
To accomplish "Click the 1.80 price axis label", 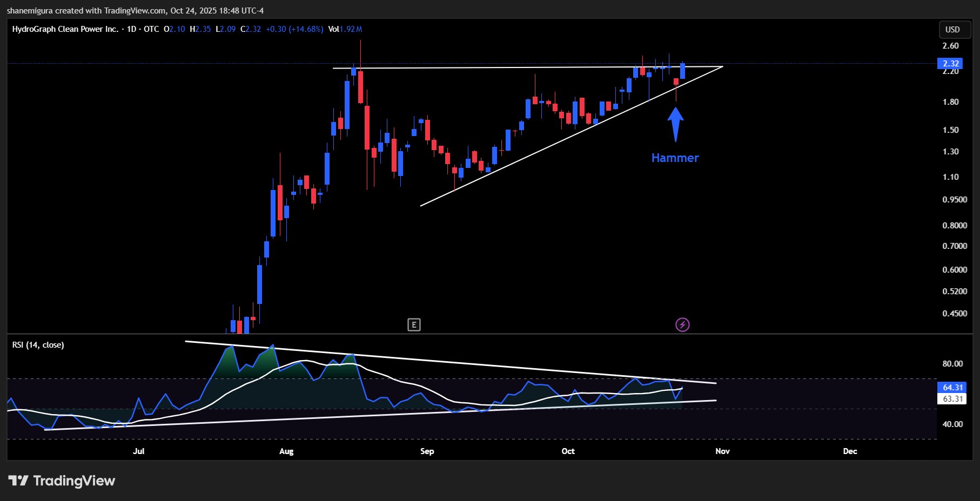I will point(951,102).
